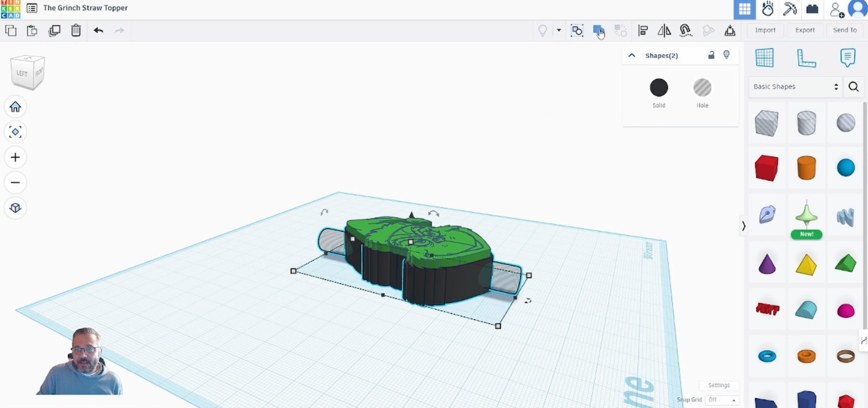
Task: Pick the red Box shape thumbnail
Action: click(x=766, y=168)
